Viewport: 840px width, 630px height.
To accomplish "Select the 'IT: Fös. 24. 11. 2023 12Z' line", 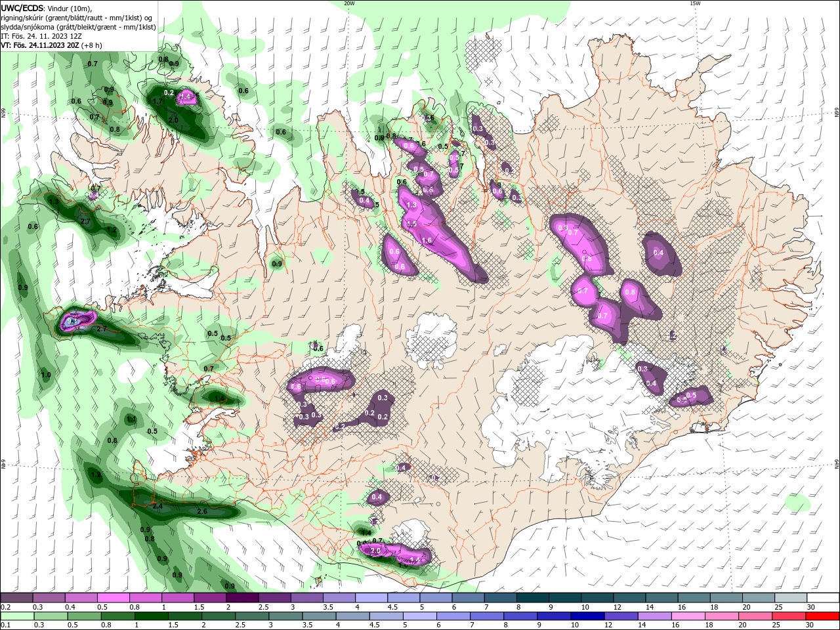I will point(41,36).
